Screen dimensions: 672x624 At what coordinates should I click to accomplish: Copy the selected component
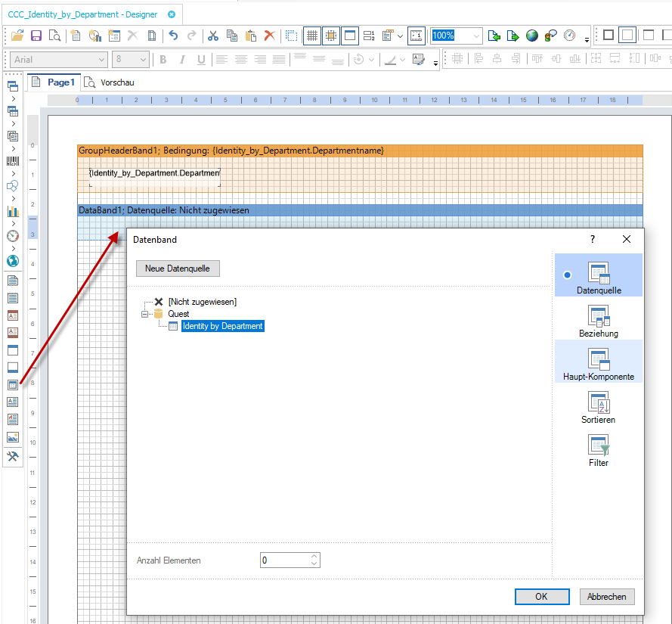pyautogui.click(x=232, y=36)
